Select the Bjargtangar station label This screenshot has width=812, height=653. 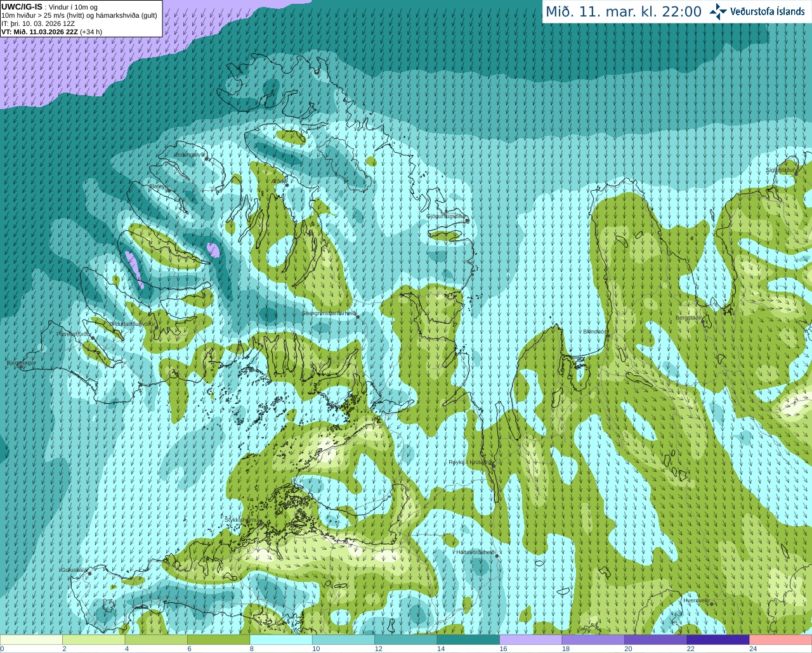(21, 363)
